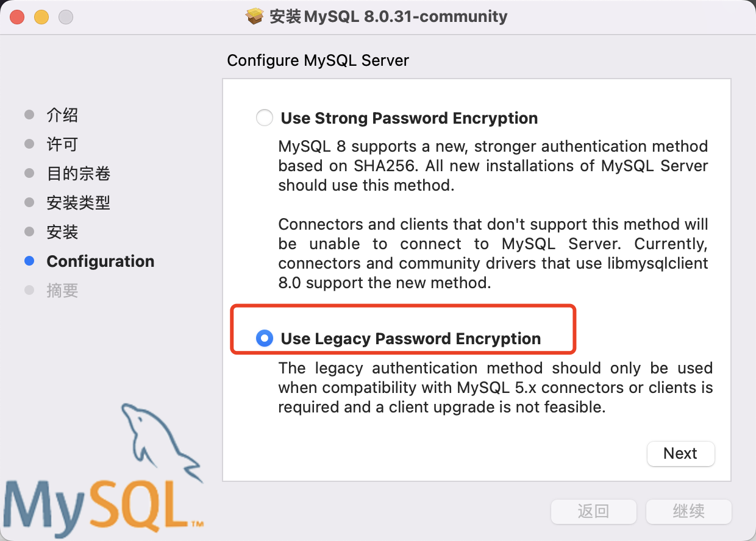Click the 返回 back button
Image resolution: width=756 pixels, height=541 pixels.
pos(593,511)
